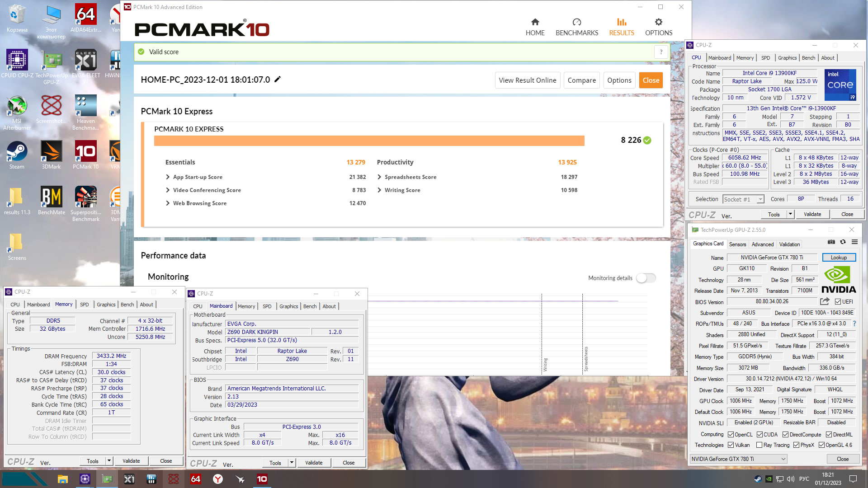Click Compare button in PCMark
The width and height of the screenshot is (868, 488).
pyautogui.click(x=581, y=80)
